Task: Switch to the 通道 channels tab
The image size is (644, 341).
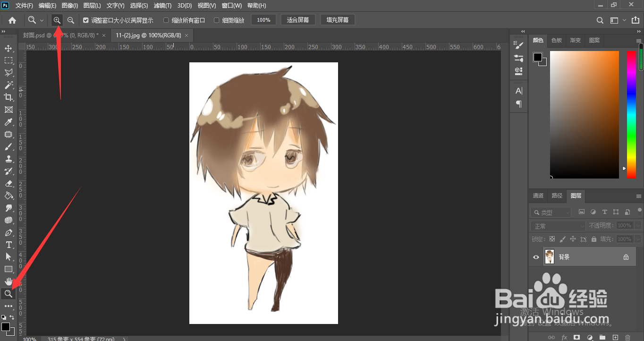Action: coord(538,196)
